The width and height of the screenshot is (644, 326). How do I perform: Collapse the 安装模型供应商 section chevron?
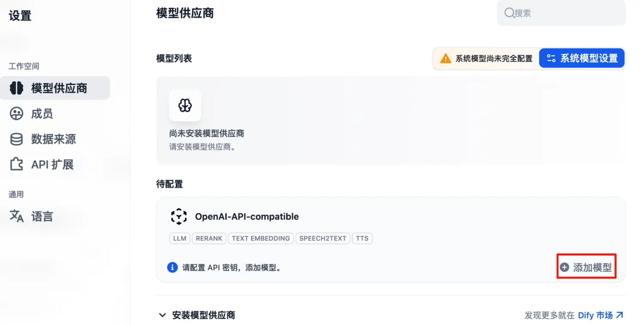pyautogui.click(x=162, y=315)
